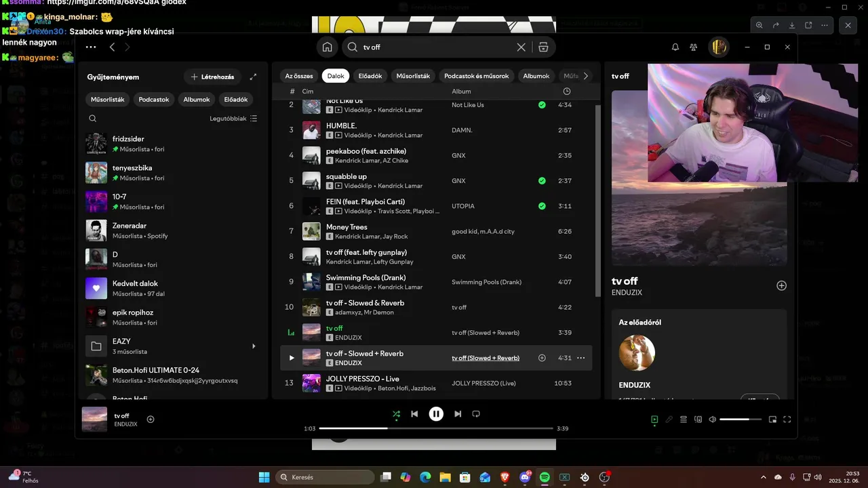Image resolution: width=868 pixels, height=488 pixels.
Task: Select 'HUMBLE.' song row
Action: click(436, 130)
